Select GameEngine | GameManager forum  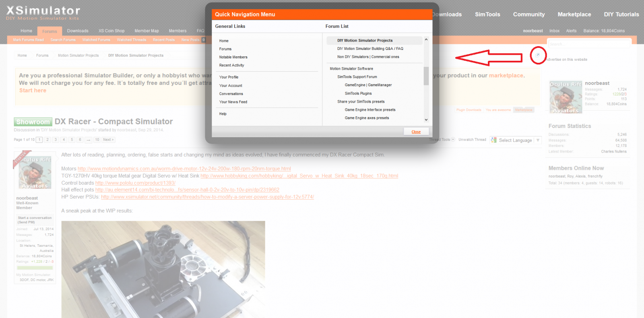368,85
